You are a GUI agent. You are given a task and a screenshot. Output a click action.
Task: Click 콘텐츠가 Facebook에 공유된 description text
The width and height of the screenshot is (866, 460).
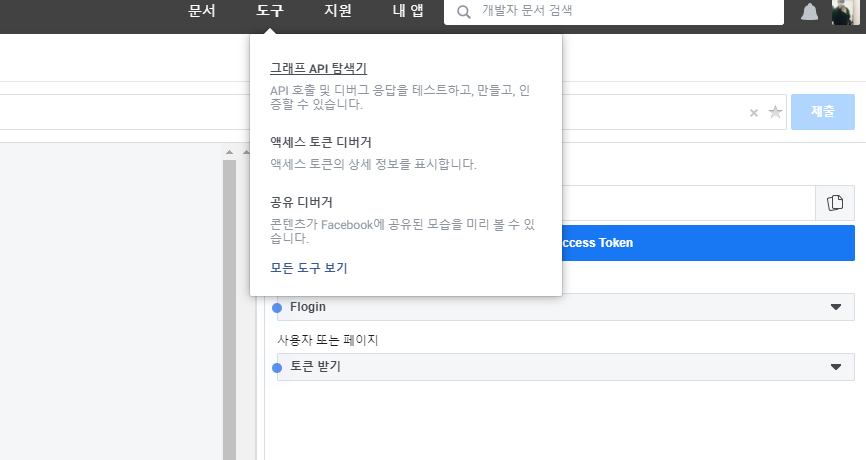click(x=402, y=231)
